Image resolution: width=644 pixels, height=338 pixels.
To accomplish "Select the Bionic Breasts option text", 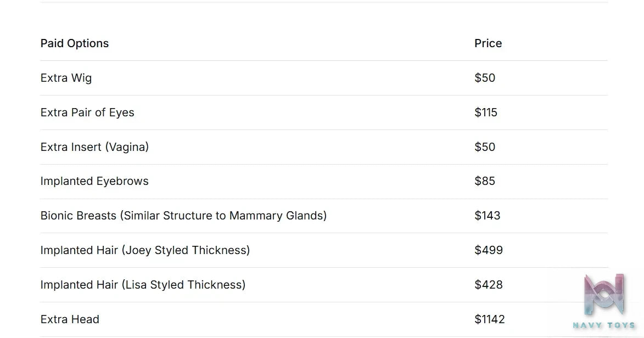I will point(183,216).
